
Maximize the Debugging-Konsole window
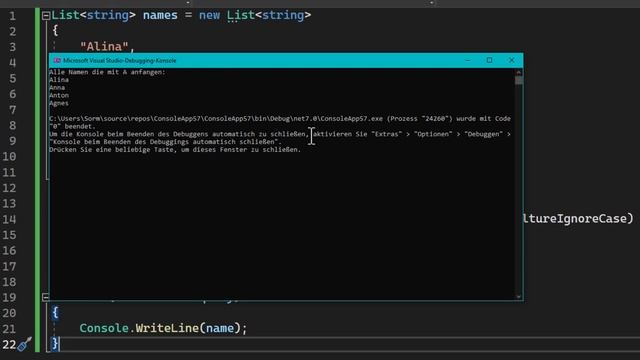click(489, 60)
